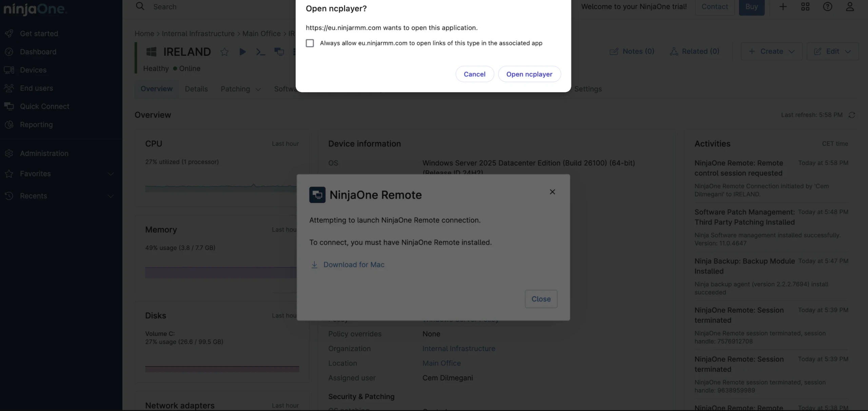Click the 'Online' status text
The height and width of the screenshot is (411, 868).
[x=190, y=68]
